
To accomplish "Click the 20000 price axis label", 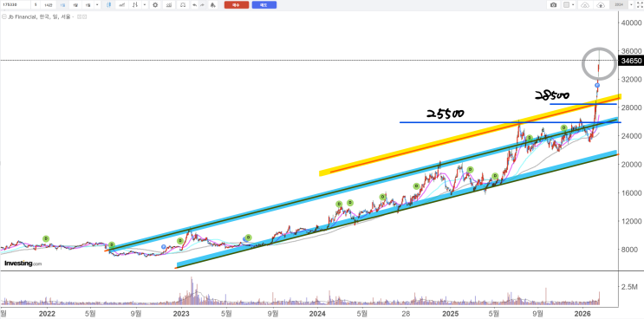I will point(631,164).
